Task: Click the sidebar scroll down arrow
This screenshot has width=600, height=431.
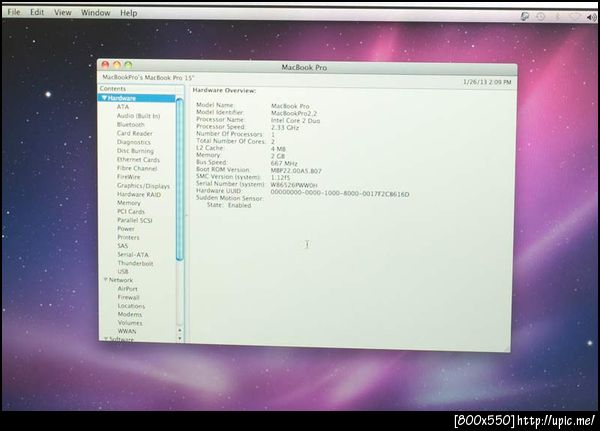Action: (180, 338)
